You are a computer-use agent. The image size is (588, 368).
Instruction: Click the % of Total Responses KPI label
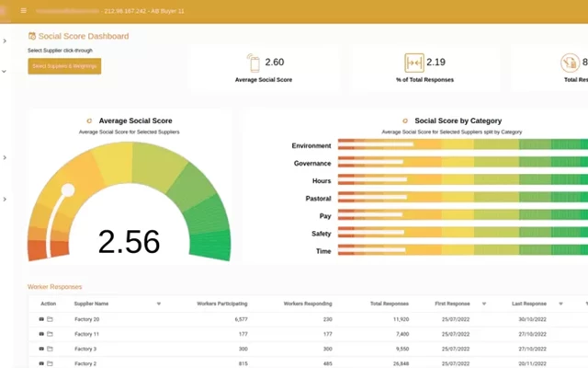[x=424, y=80]
